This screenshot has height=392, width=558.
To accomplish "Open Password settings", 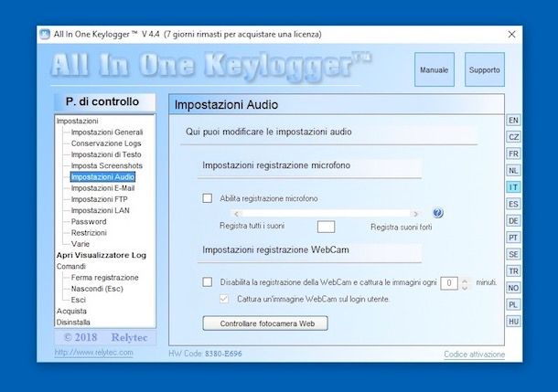I will pyautogui.click(x=89, y=221).
